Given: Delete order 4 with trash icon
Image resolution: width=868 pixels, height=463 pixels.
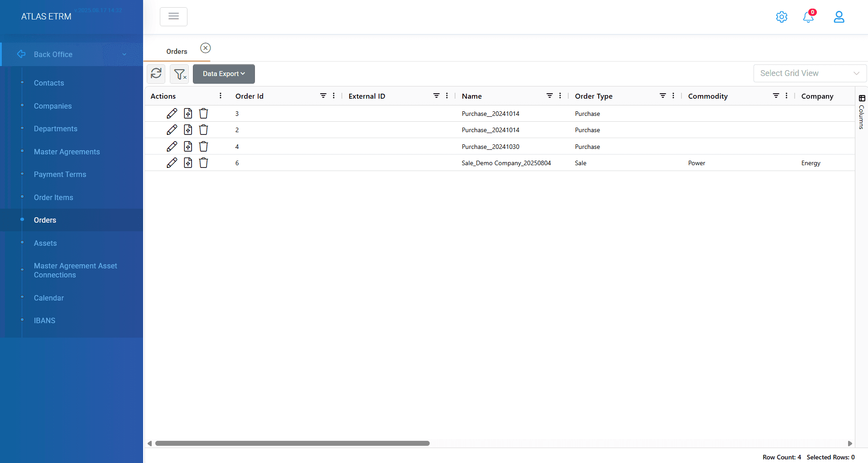Looking at the screenshot, I should 204,146.
